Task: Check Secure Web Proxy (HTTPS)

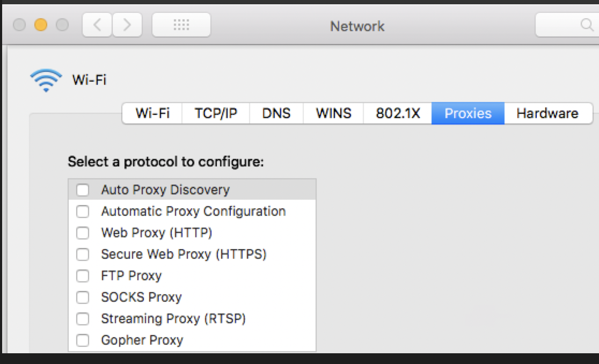Action: (83, 254)
